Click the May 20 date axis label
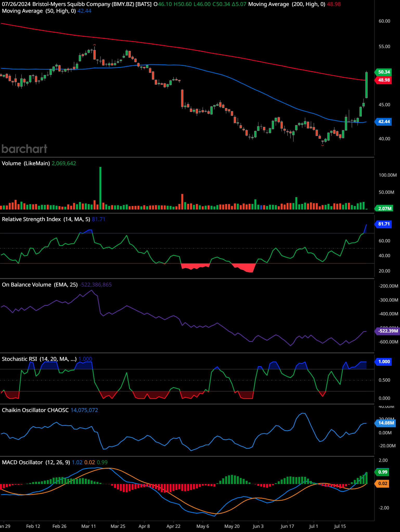Viewport: 400px width, 532px height. tap(232, 526)
